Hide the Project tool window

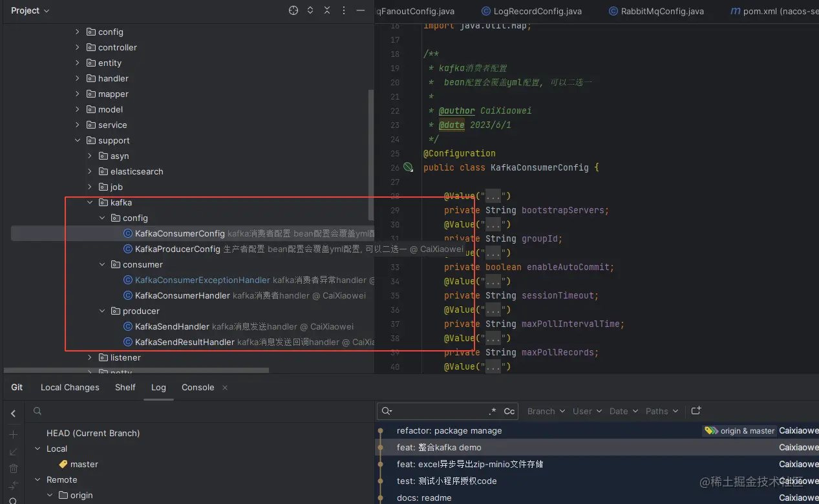click(x=361, y=10)
